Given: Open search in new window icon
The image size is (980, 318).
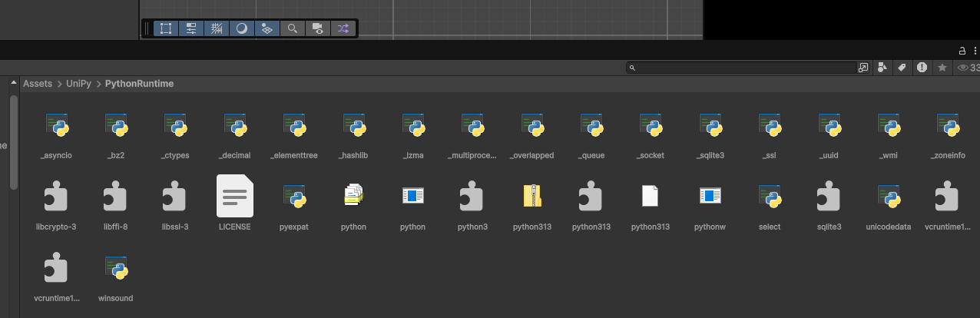Looking at the screenshot, I should pos(863,68).
